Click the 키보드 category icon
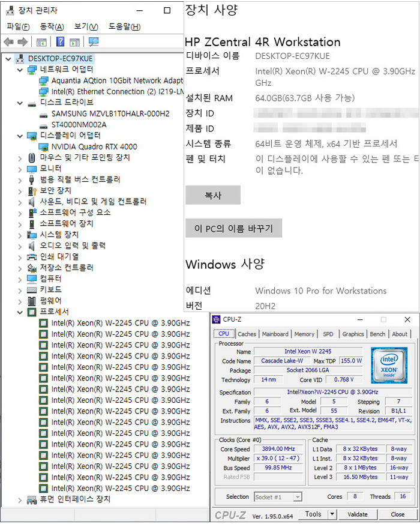Viewport: 420px width, 524px height. click(x=32, y=290)
